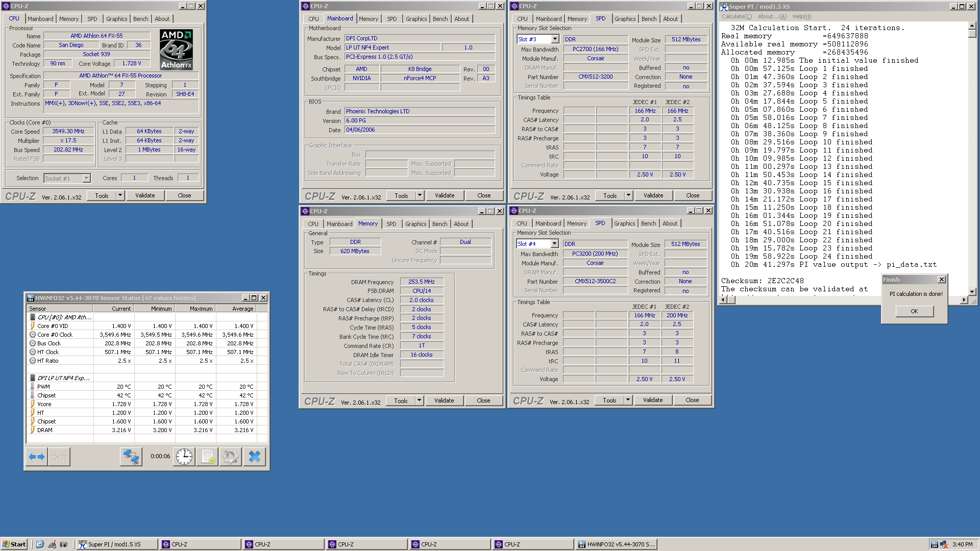980x551 pixels.
Task: Expand Tools arrow in CPU-Z CPU window
Action: [x=120, y=195]
